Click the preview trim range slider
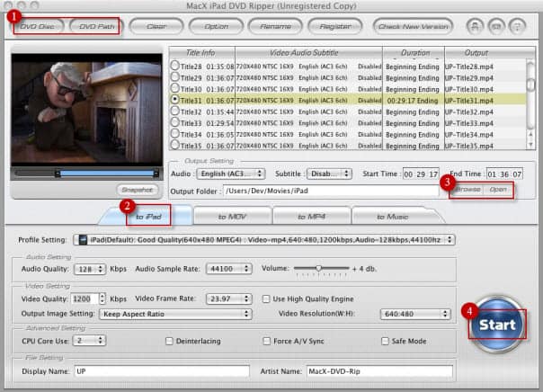 107,174
